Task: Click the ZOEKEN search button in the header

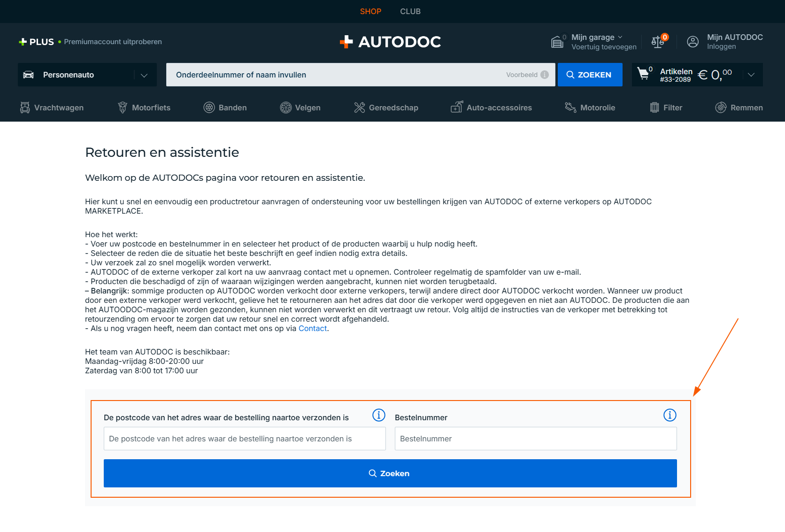Action: tap(590, 75)
